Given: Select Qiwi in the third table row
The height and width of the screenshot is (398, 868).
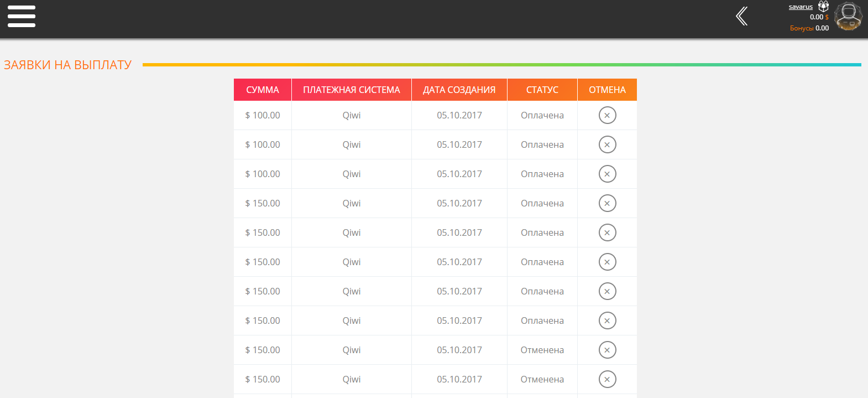Looking at the screenshot, I should pyautogui.click(x=352, y=174).
